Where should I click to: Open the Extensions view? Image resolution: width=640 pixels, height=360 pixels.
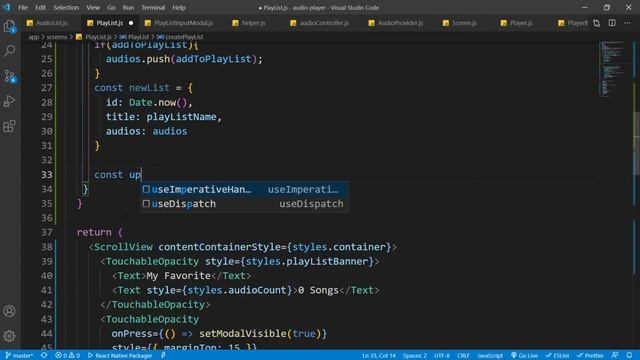pos(9,126)
